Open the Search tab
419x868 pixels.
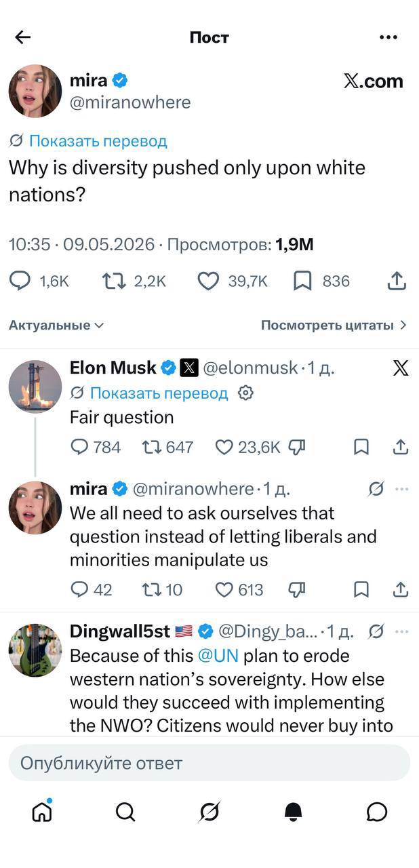click(x=125, y=812)
